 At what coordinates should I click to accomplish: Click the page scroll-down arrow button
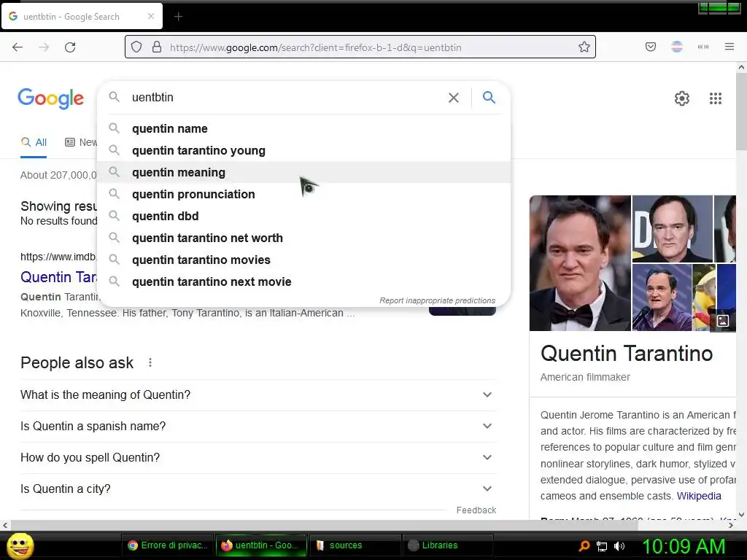coord(741,515)
